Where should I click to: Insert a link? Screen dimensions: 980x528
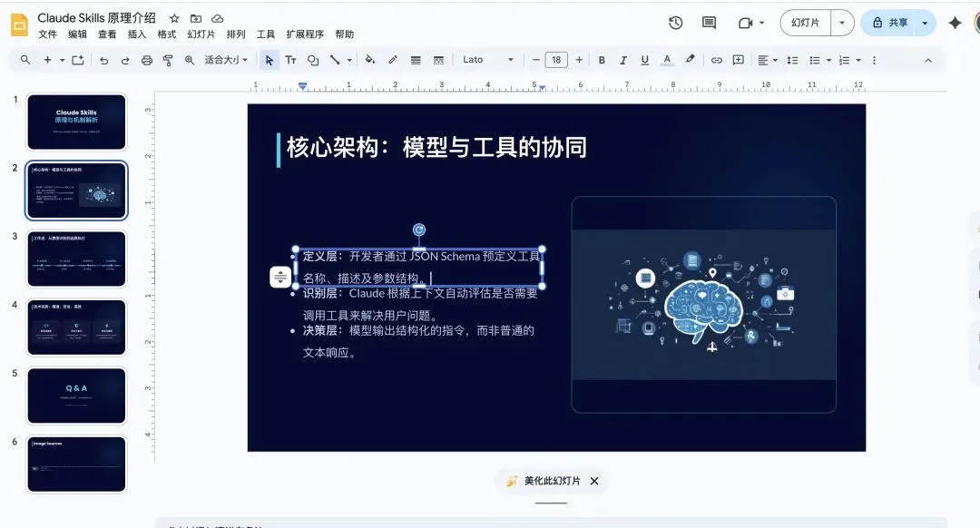click(x=716, y=60)
